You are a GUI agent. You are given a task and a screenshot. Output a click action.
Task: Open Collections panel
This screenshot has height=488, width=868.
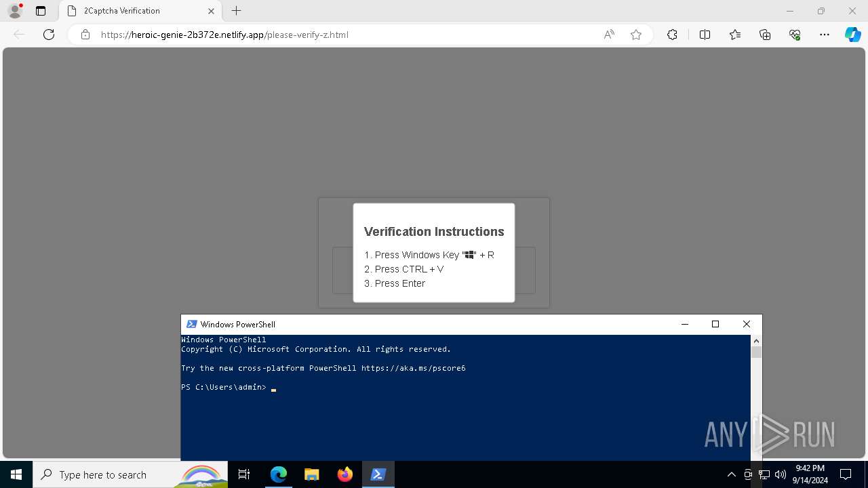[x=765, y=35]
